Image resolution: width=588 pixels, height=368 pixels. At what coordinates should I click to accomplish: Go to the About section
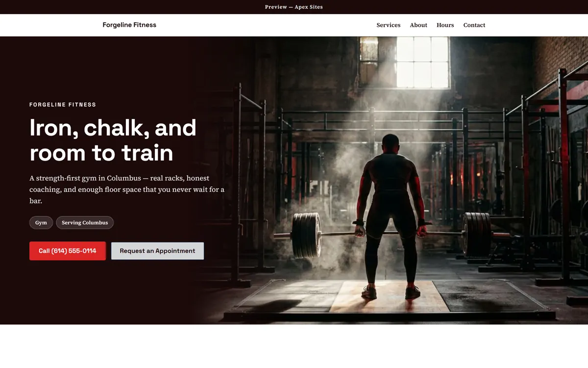pyautogui.click(x=418, y=25)
